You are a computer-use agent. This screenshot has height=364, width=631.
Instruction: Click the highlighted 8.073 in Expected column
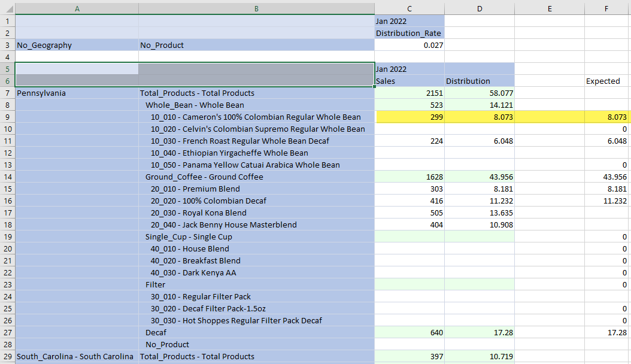[606, 117]
